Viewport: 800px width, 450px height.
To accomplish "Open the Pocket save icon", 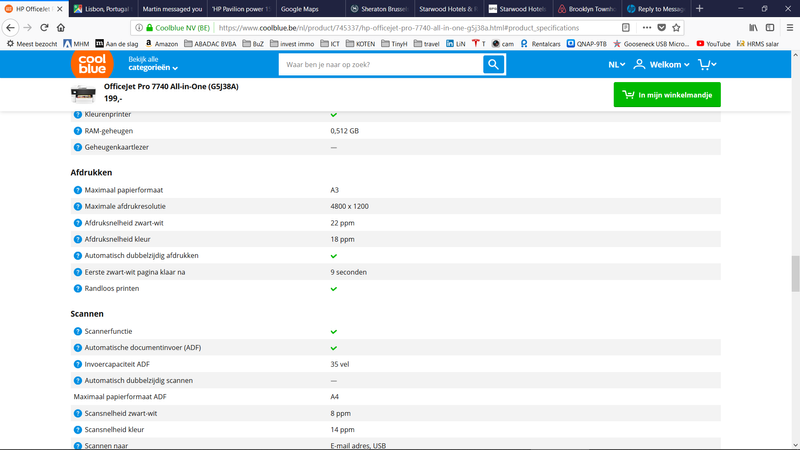I will [x=661, y=28].
